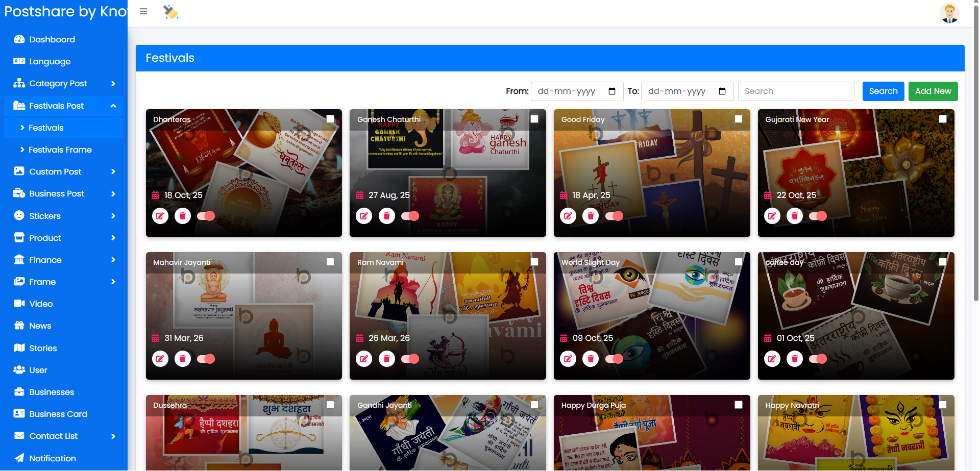Delete the Ram Navami festival

tap(386, 359)
